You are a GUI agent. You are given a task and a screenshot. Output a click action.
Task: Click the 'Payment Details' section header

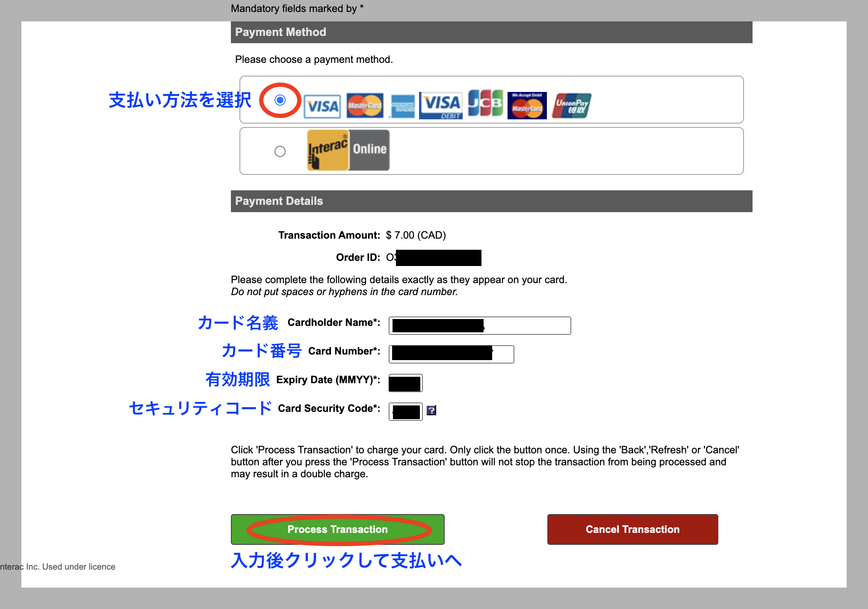(492, 201)
